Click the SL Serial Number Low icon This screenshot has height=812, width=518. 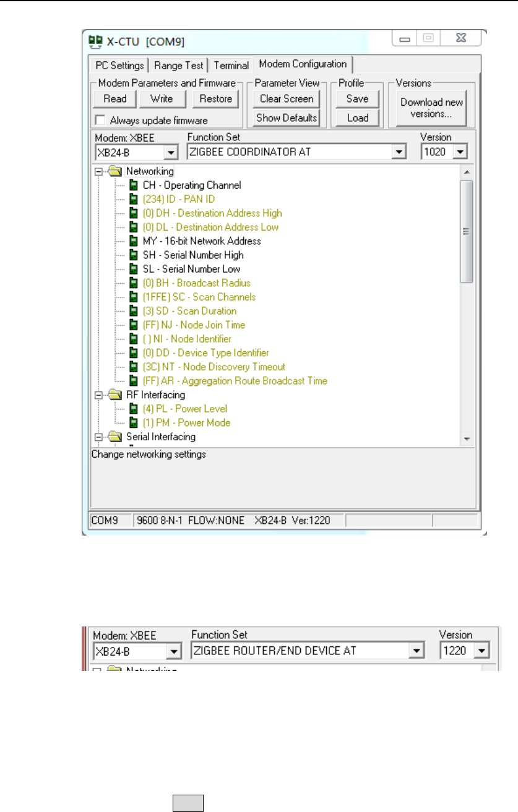(133, 269)
